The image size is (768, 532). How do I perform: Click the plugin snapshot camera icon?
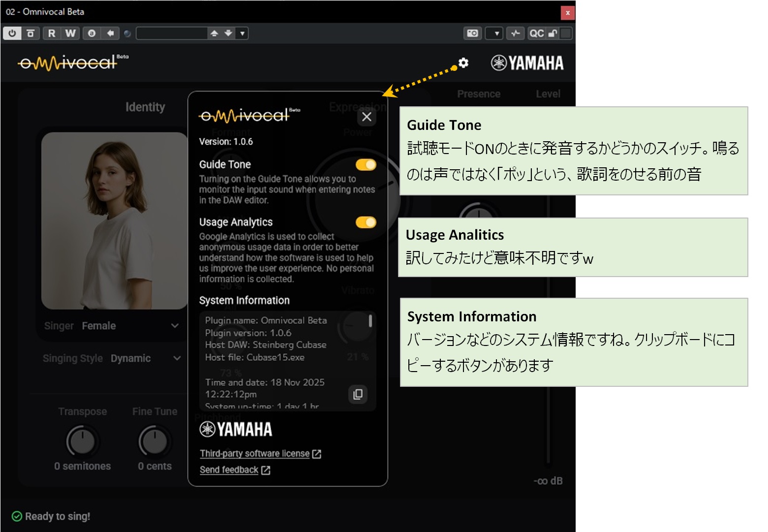pos(472,33)
